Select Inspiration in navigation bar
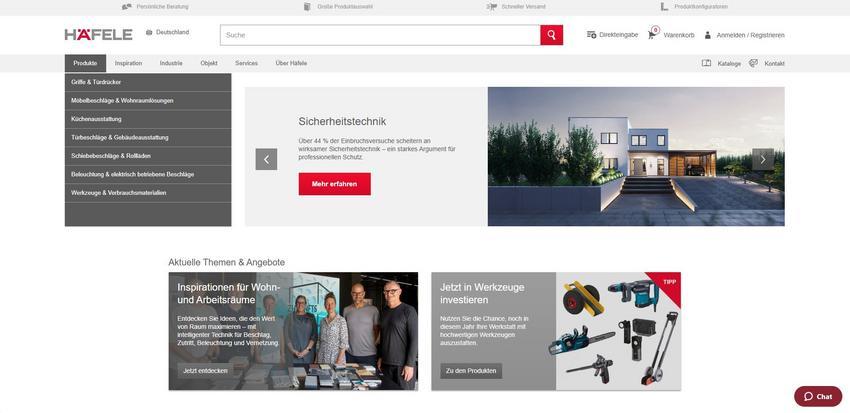 [x=128, y=63]
